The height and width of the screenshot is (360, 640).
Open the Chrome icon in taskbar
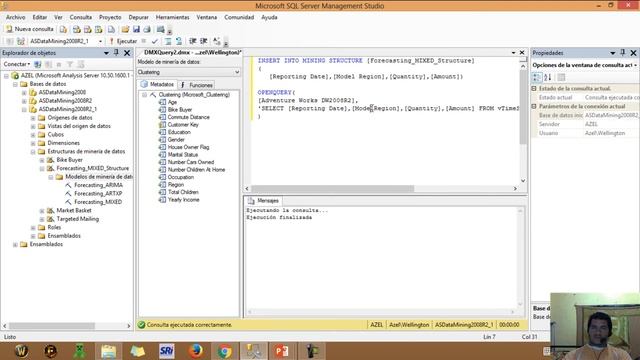click(224, 351)
